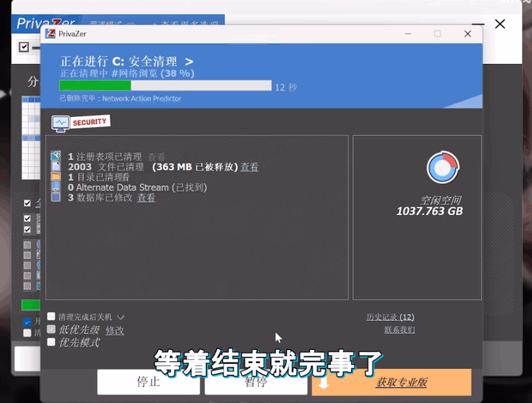532x403 pixels.
Task: Click the > arrow after 安全清理 heading
Action: (189, 61)
